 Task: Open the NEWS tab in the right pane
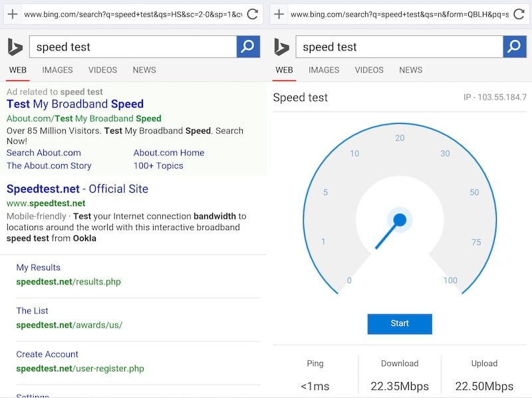(x=410, y=70)
